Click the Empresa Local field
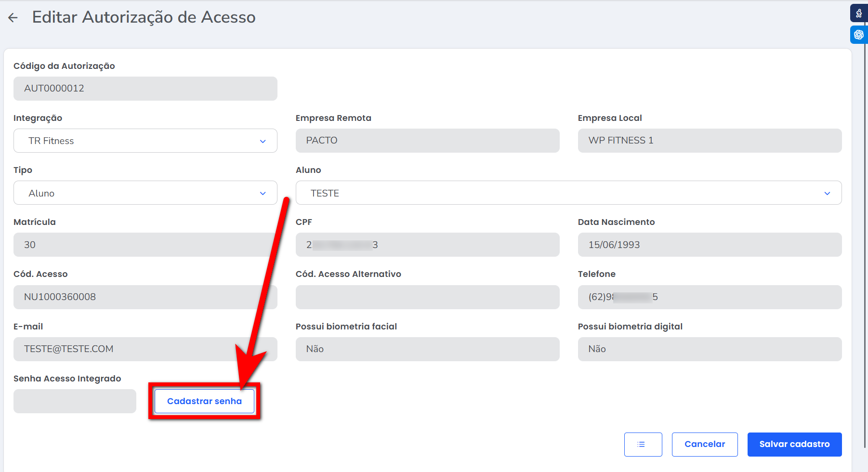The image size is (868, 472). [710, 141]
